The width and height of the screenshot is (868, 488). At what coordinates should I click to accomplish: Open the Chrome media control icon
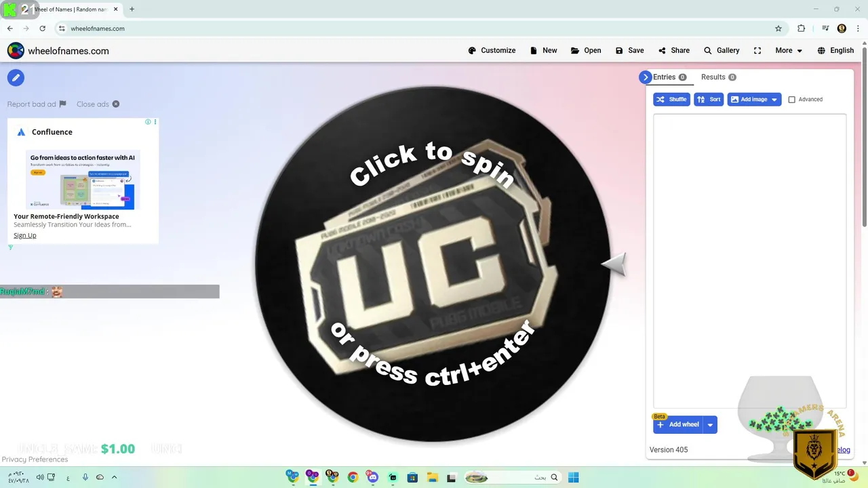point(825,28)
